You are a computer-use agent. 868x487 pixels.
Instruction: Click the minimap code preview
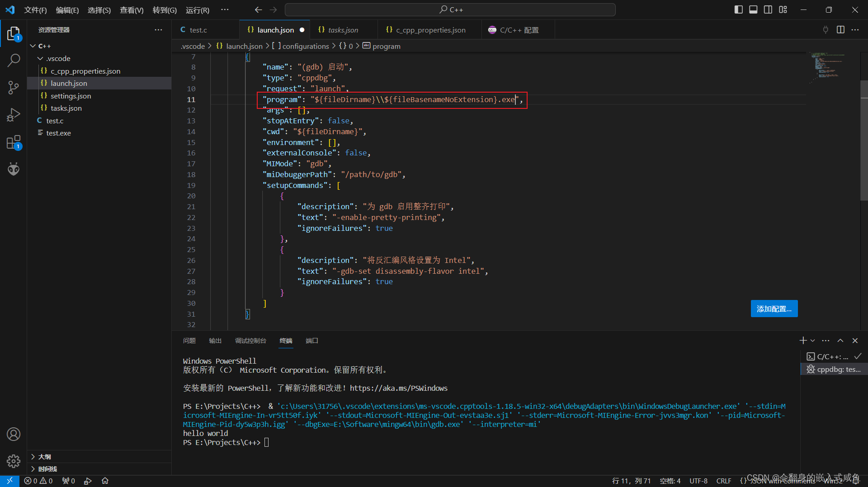point(827,67)
